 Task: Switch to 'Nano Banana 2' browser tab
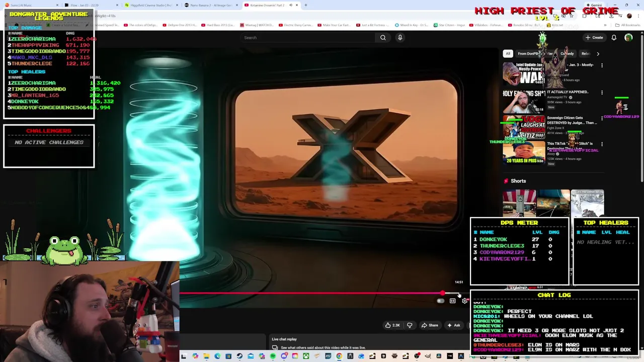point(211,5)
